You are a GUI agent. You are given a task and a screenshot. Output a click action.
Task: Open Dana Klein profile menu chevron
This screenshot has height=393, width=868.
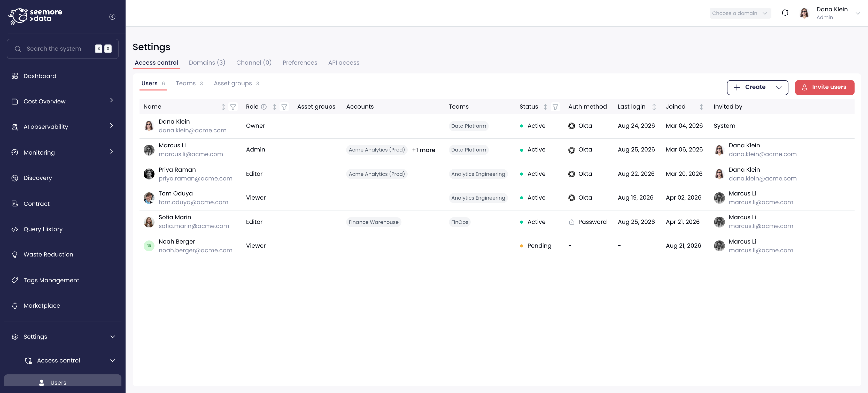coord(858,13)
